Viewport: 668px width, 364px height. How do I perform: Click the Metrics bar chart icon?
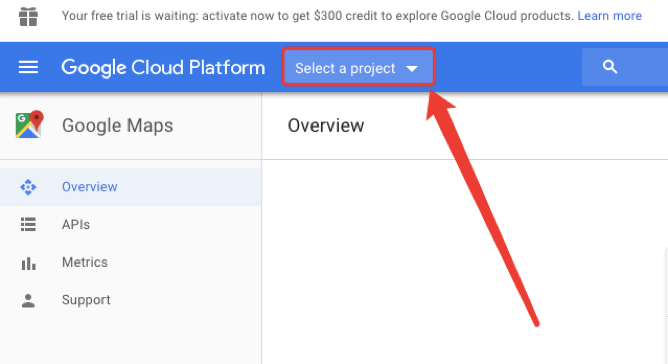[28, 263]
